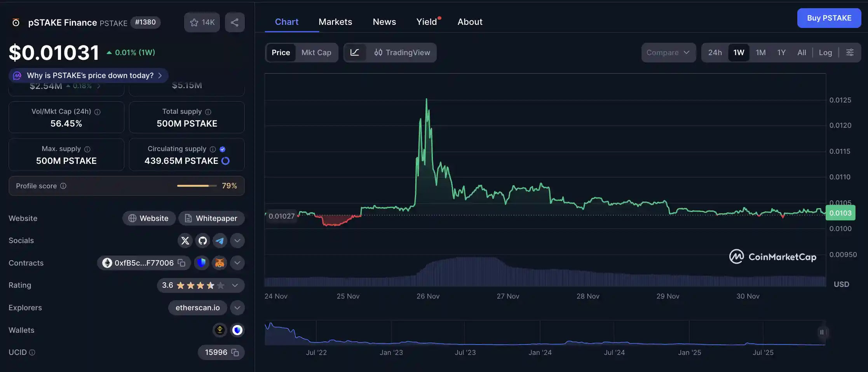Switch to TradingView candlestick chart

[403, 52]
